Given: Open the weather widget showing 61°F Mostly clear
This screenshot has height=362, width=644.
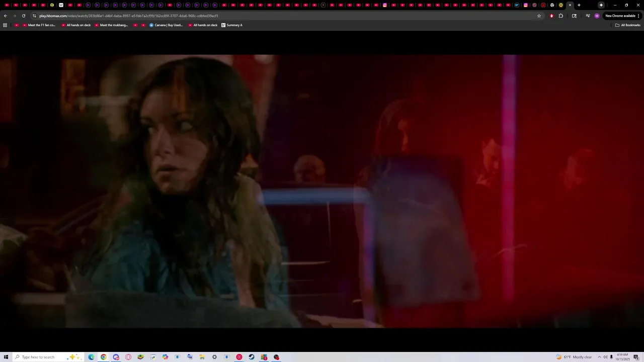Looking at the screenshot, I should pos(574,357).
